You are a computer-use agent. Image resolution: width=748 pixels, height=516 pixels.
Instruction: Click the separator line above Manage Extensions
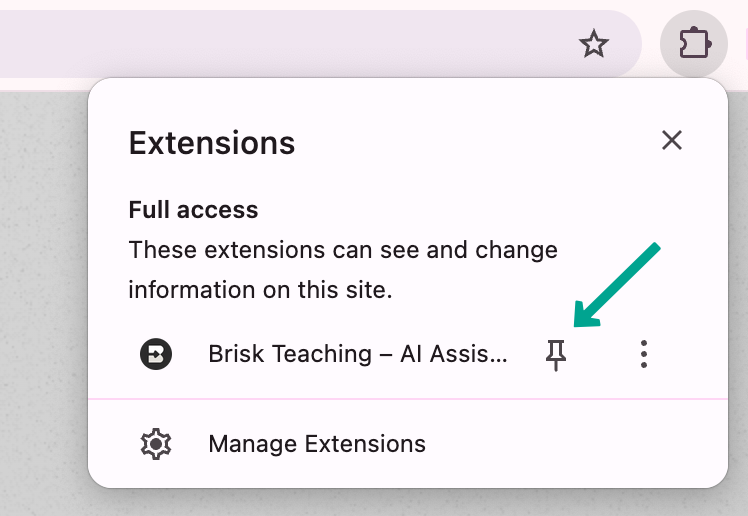click(408, 398)
